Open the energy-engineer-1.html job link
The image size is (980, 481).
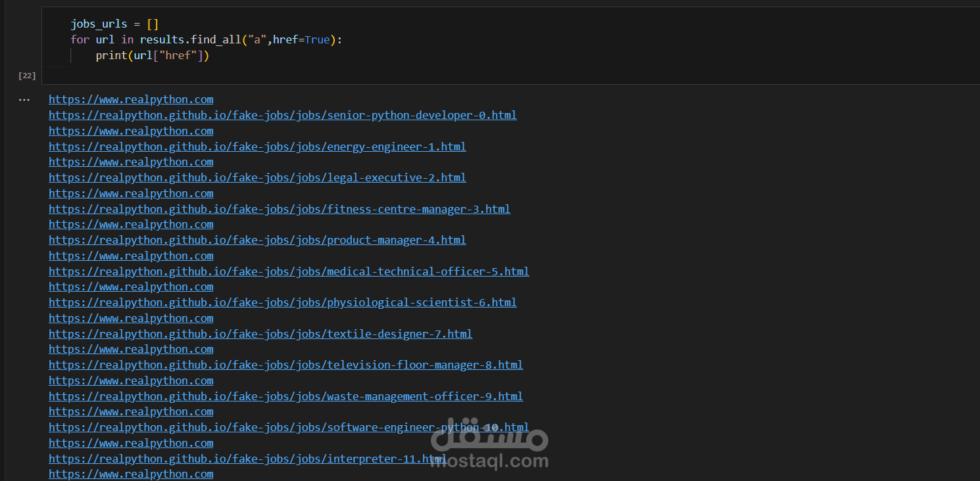click(257, 147)
